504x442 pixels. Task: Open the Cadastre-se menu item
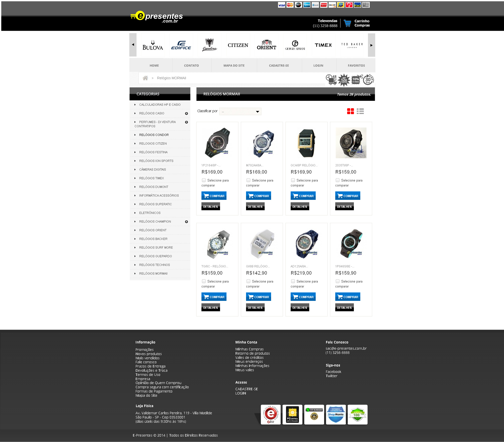pos(279,66)
